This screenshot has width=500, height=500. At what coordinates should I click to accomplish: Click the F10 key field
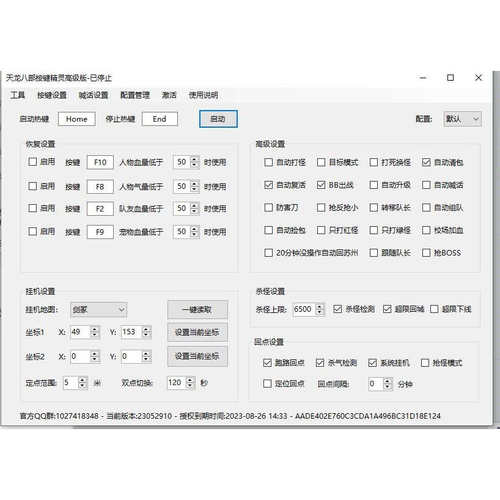[x=100, y=162]
